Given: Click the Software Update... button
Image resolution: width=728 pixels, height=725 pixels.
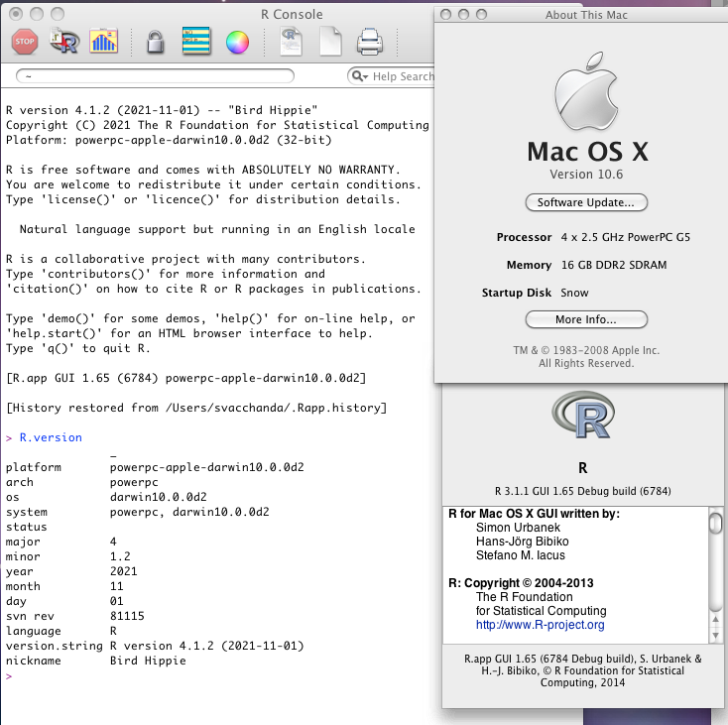Looking at the screenshot, I should coord(586,202).
